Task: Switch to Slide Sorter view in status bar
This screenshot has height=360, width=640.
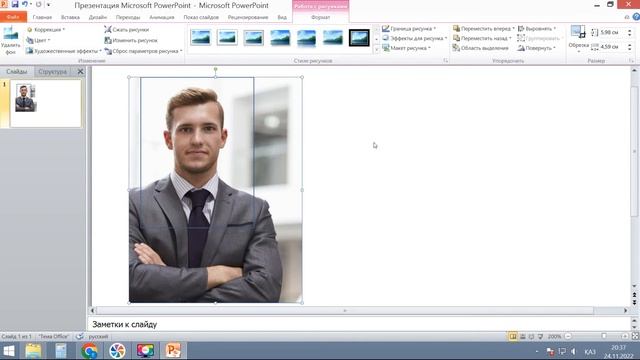Action: click(x=522, y=336)
